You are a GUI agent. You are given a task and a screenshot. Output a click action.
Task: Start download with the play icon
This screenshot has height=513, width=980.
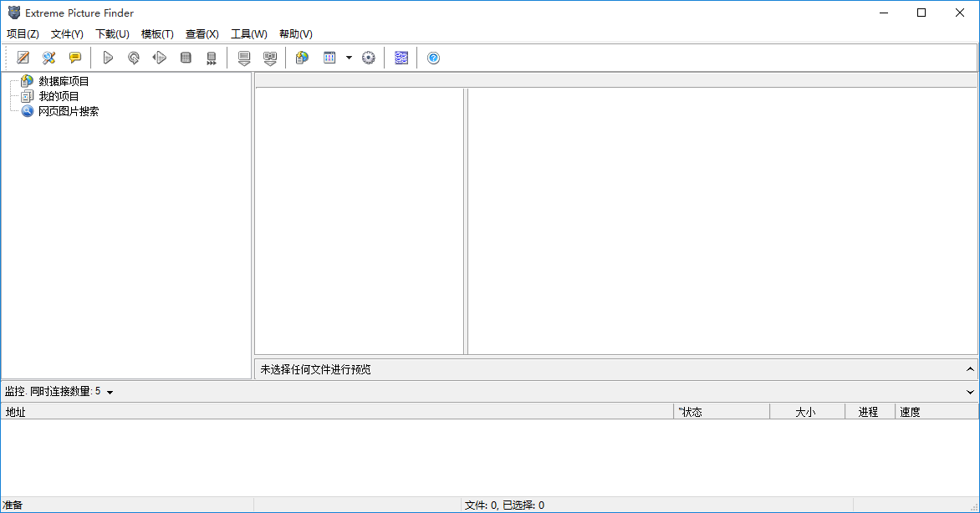coord(108,58)
